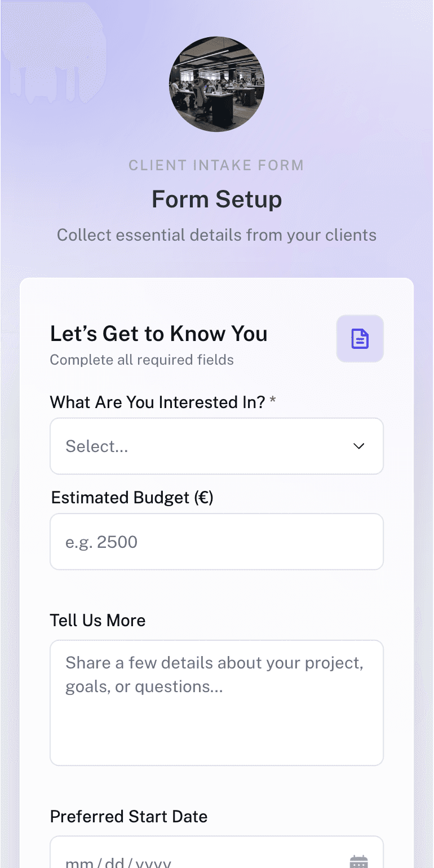
Task: Expand the dropdown using its chevron arrow
Action: click(x=358, y=446)
